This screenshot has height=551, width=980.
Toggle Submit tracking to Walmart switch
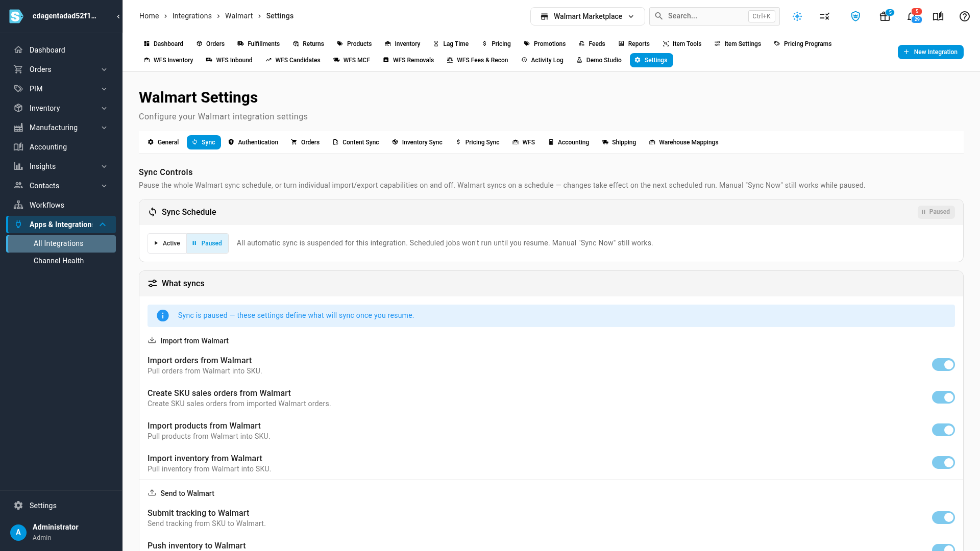(943, 518)
